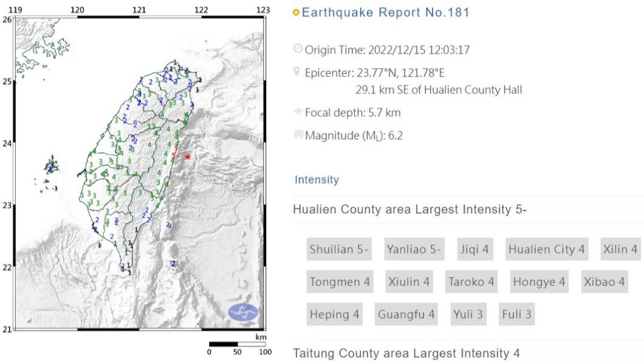Click the red star epicenter marker on map
Screen dimensions: 644x362
[x=188, y=157]
